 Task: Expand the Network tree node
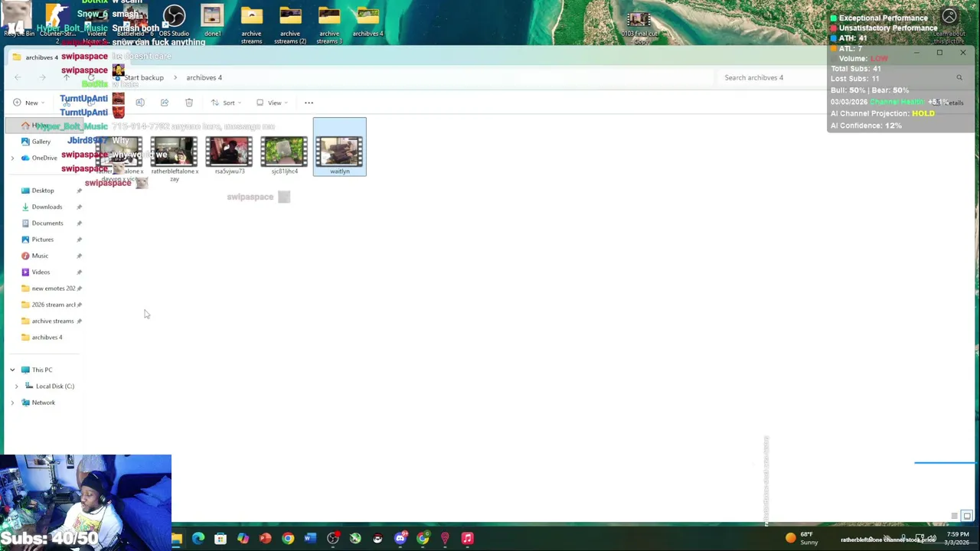coord(12,403)
